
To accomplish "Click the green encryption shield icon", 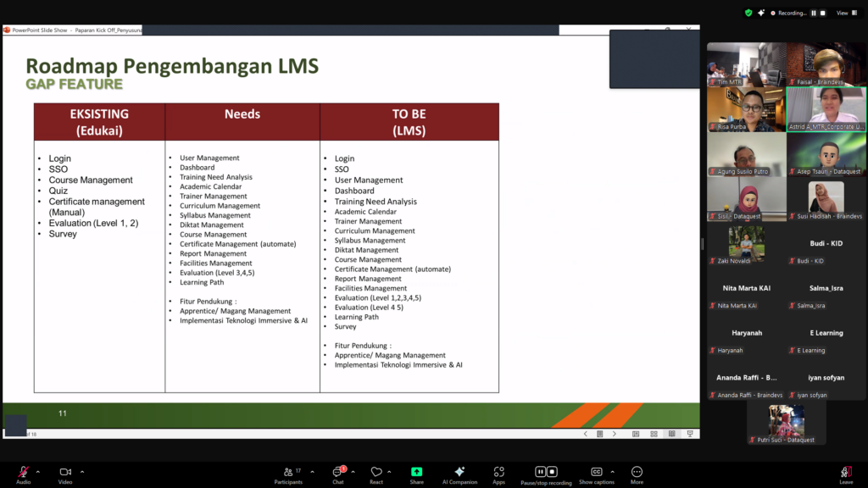I will coord(748,13).
